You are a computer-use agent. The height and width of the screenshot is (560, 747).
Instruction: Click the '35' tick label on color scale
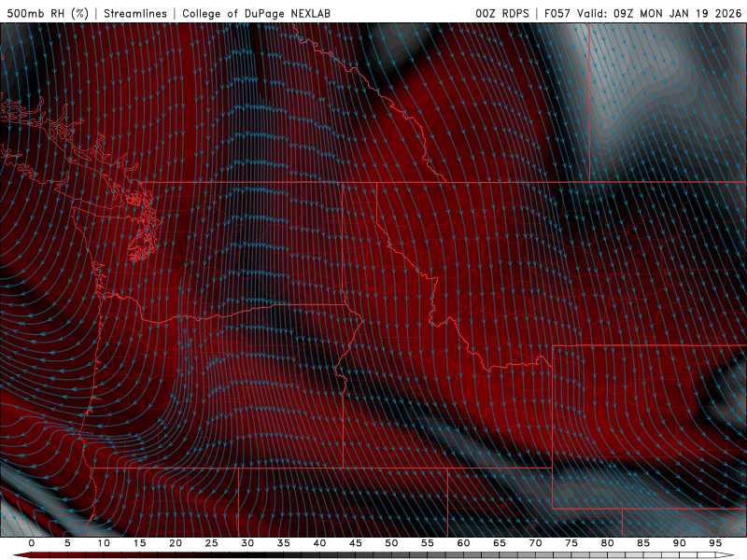(284, 543)
